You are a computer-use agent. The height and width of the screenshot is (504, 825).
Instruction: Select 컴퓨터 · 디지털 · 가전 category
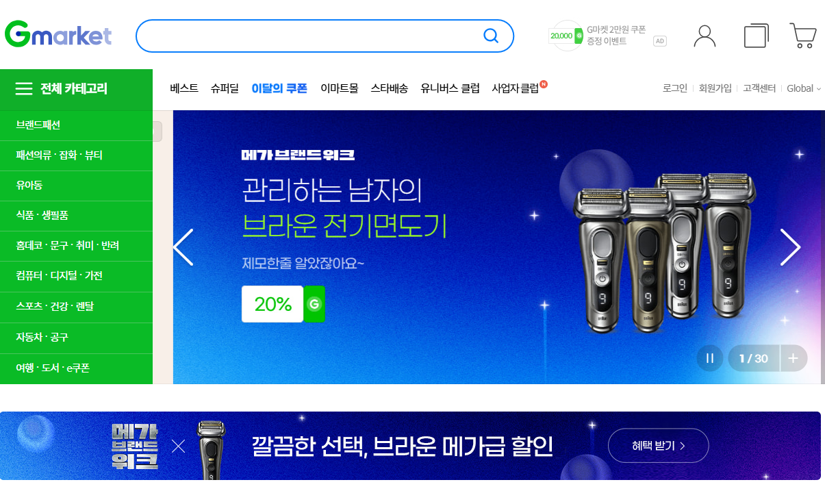(60, 275)
